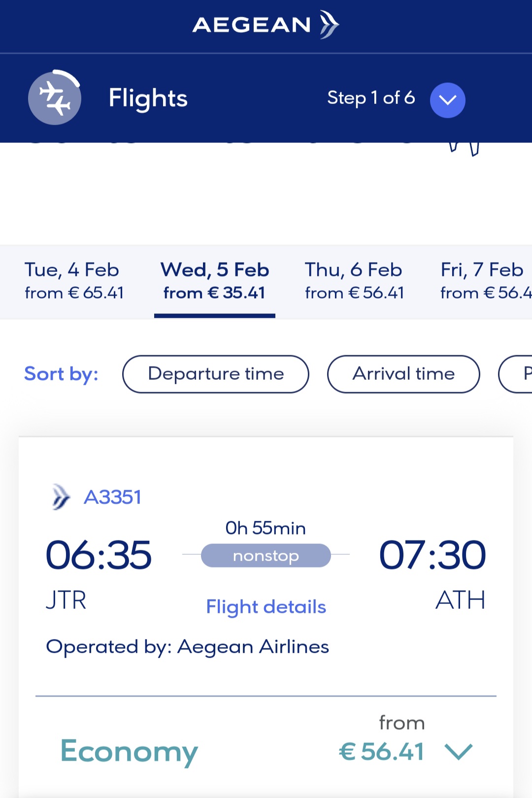Expand the steps list with blue chevron
Image resolution: width=532 pixels, height=798 pixels.
447,100
